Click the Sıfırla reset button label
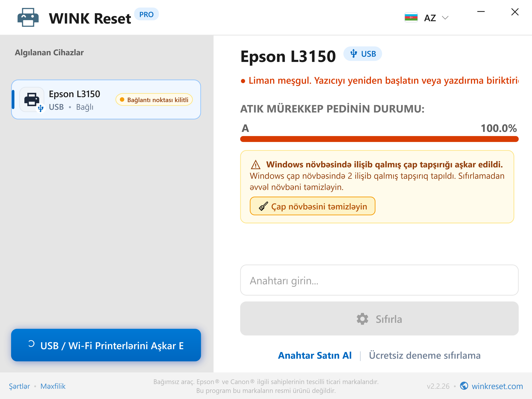Viewport: 532px width, 399px height. coord(389,319)
